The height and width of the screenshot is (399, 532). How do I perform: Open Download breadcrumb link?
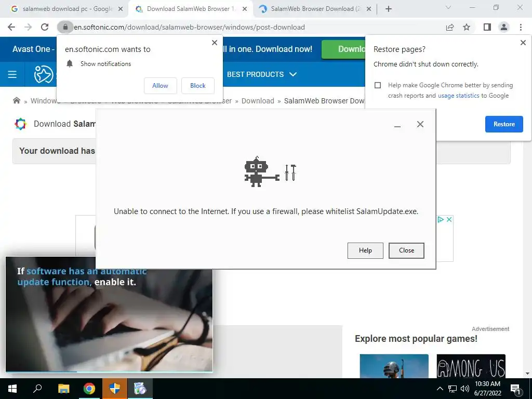tap(258, 101)
